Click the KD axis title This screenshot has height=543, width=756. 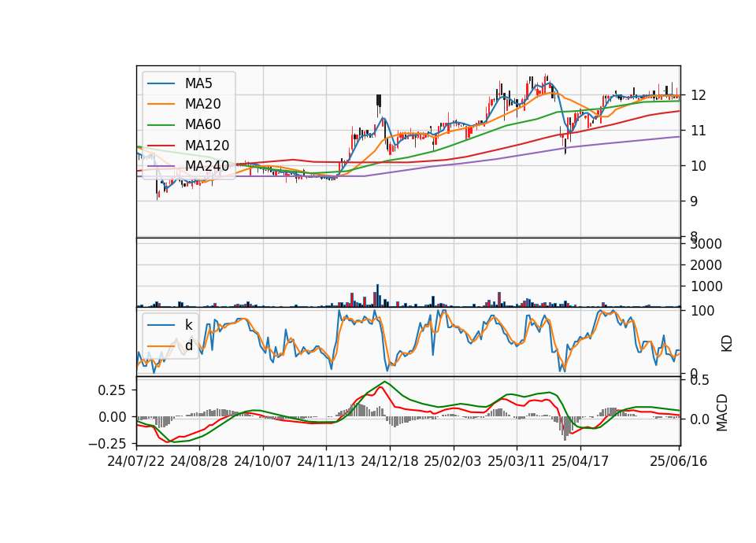point(727,343)
